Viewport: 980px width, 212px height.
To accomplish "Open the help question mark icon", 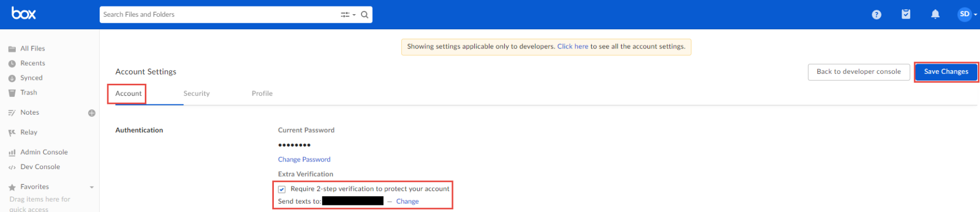I will [877, 15].
